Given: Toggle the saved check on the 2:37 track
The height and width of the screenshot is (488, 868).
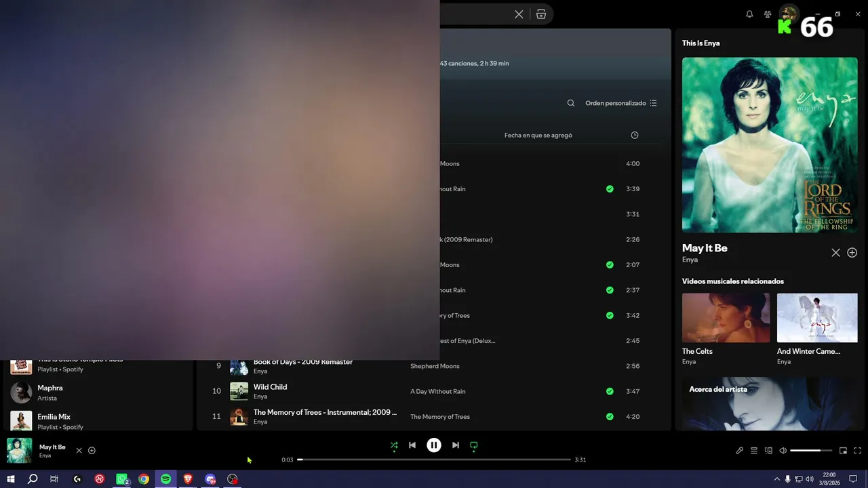Looking at the screenshot, I should [x=610, y=290].
